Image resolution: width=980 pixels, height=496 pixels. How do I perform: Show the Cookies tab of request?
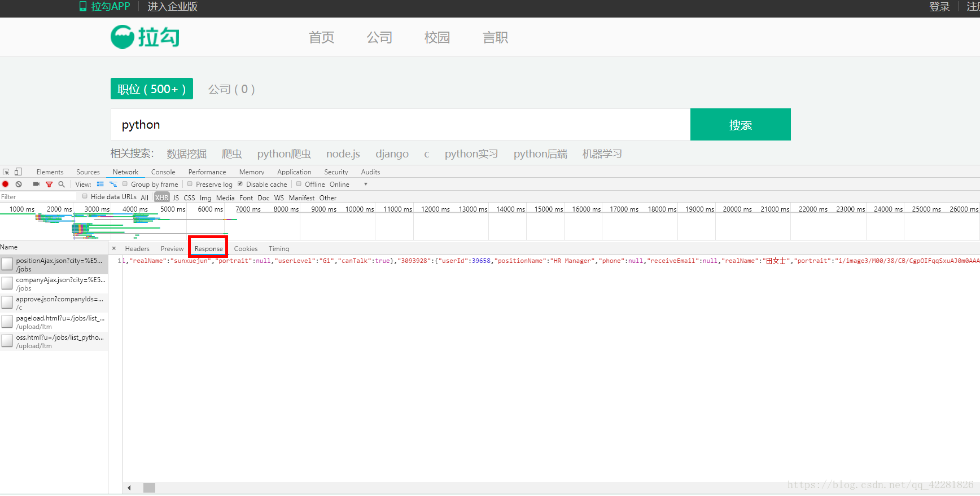[246, 249]
